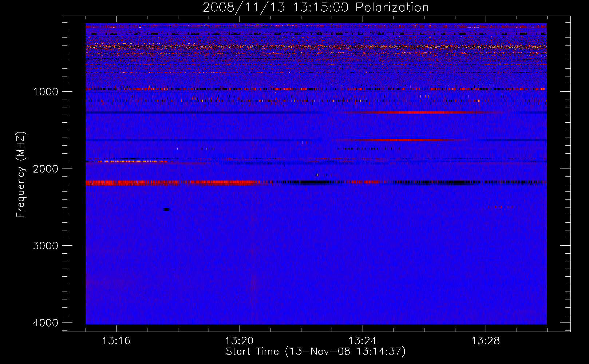Click the 2000 frequency tick label
589x364 pixels.
[46, 169]
